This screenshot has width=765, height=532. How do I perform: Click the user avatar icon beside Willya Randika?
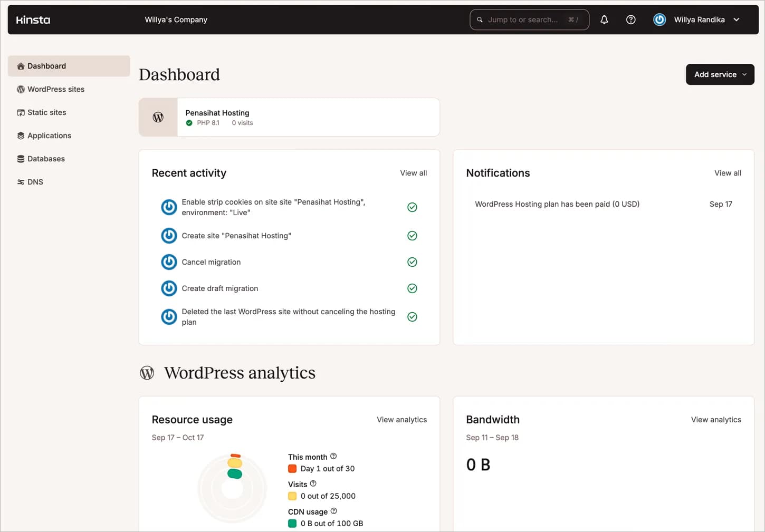pyautogui.click(x=659, y=20)
